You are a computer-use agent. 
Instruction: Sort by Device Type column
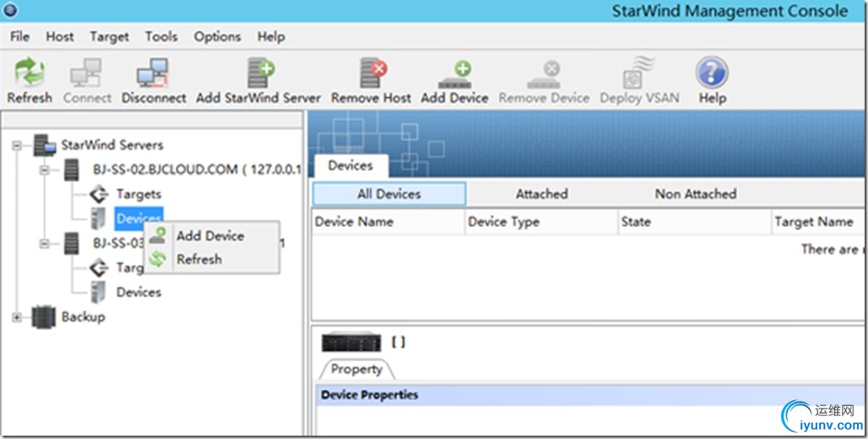click(541, 222)
